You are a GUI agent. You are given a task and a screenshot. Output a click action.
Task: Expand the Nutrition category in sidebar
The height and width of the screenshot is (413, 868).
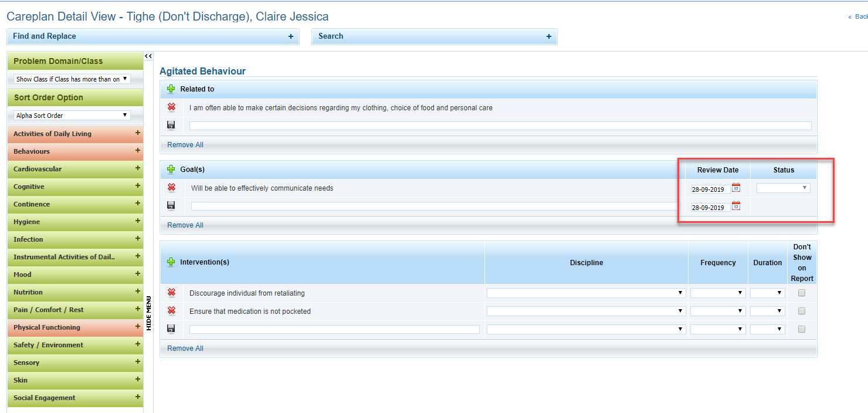coord(138,292)
